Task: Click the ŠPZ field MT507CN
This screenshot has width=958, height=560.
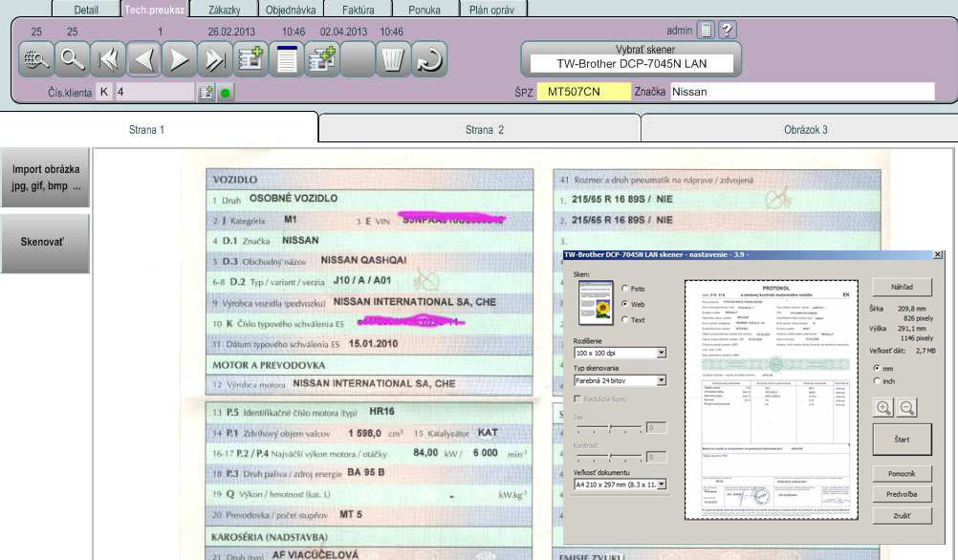Action: pyautogui.click(x=583, y=92)
